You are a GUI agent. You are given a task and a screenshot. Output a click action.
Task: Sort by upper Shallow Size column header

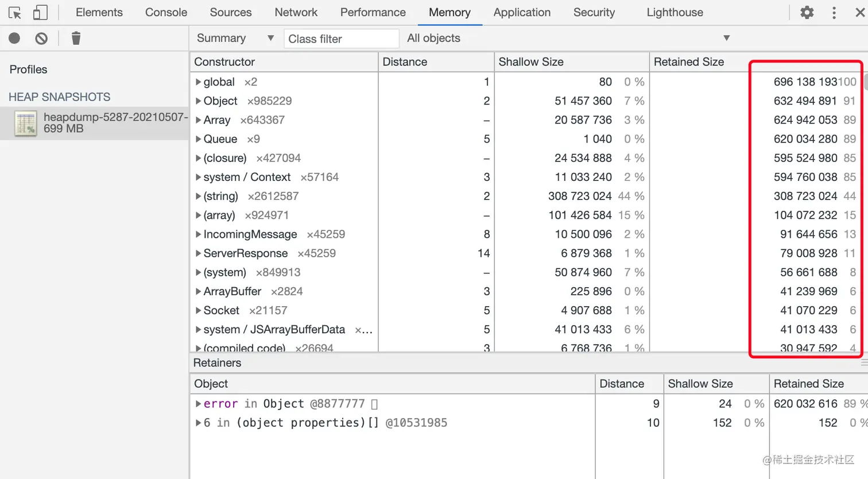571,61
